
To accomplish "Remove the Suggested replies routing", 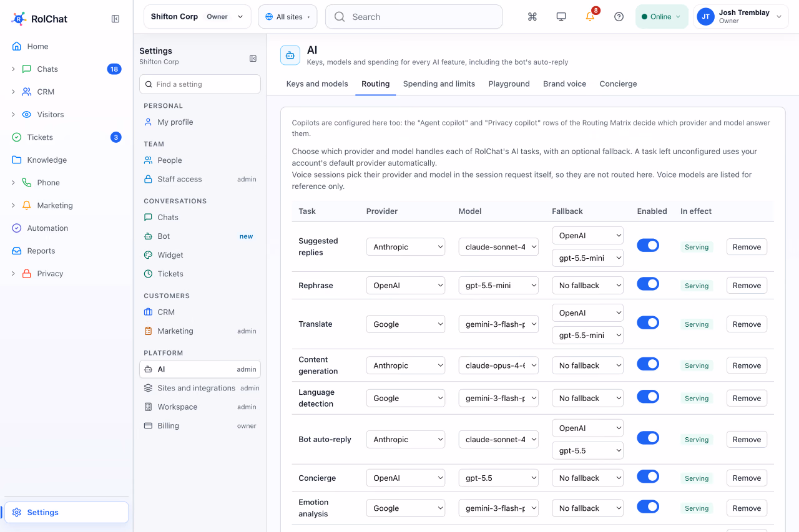I will (747, 247).
